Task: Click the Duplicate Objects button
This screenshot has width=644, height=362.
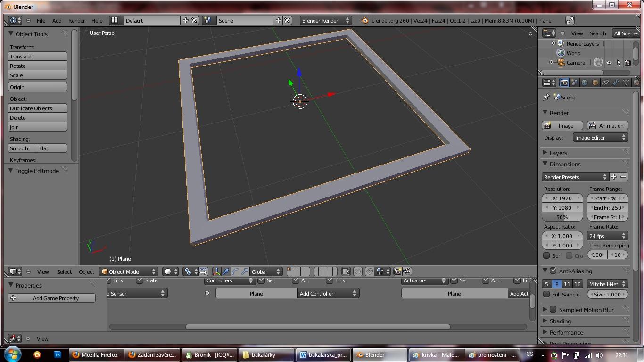Action: click(x=38, y=108)
